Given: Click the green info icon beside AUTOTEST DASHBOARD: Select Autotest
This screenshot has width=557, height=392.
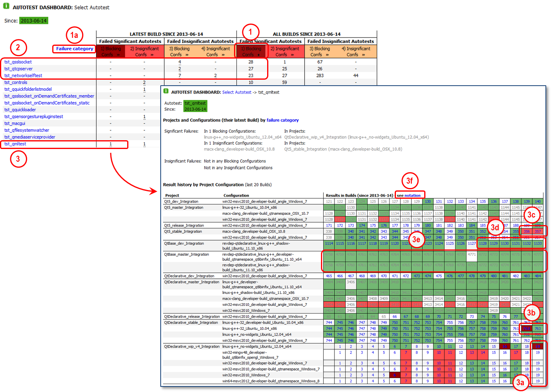Looking at the screenshot, I should coord(6,6).
